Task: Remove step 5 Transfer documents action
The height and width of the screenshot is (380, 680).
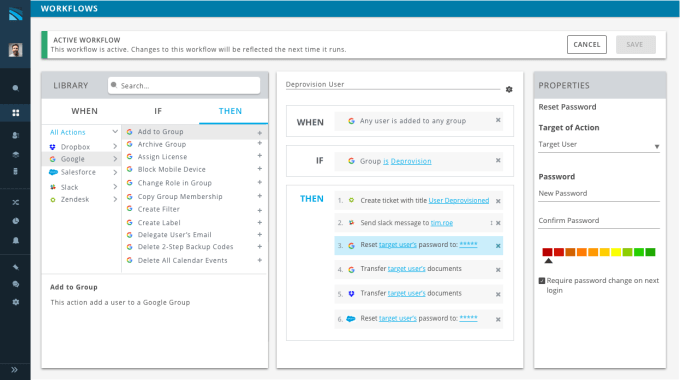Action: pos(498,294)
